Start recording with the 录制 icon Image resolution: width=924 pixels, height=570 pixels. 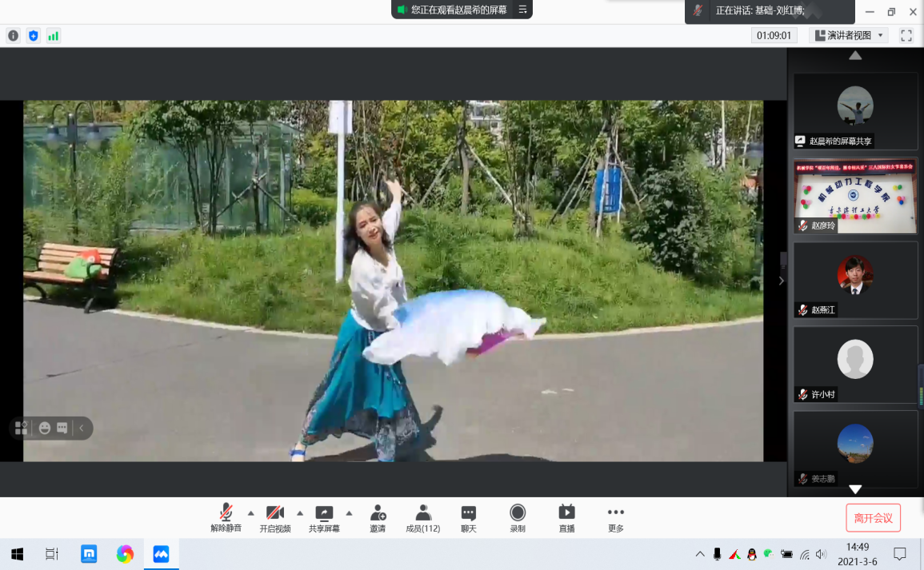(x=518, y=518)
